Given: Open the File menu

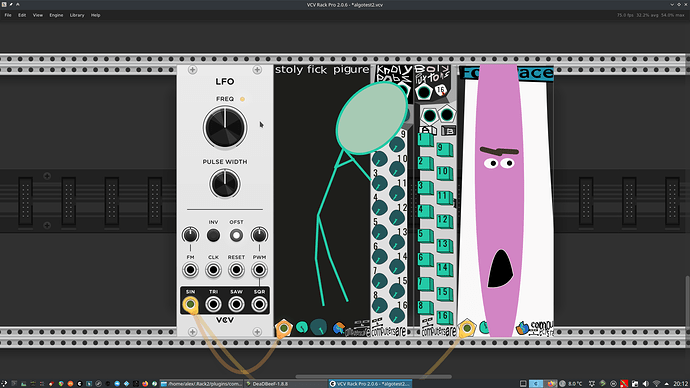Looking at the screenshot, I should [8, 15].
